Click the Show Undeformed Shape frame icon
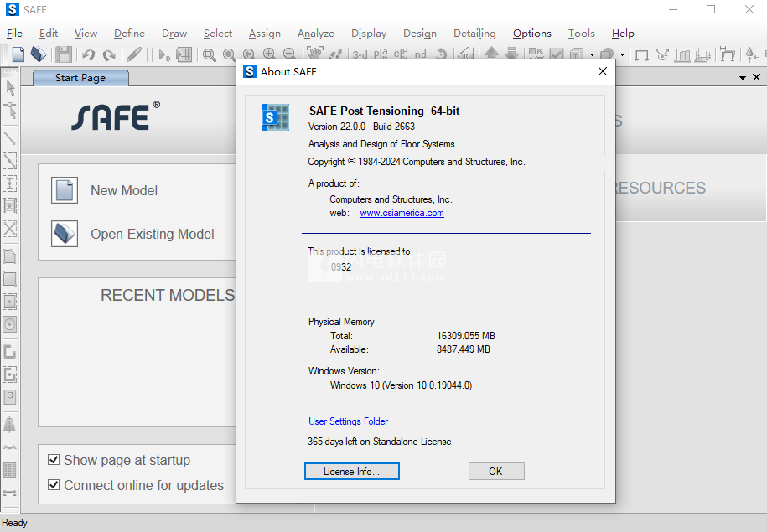767x532 pixels. [641, 54]
